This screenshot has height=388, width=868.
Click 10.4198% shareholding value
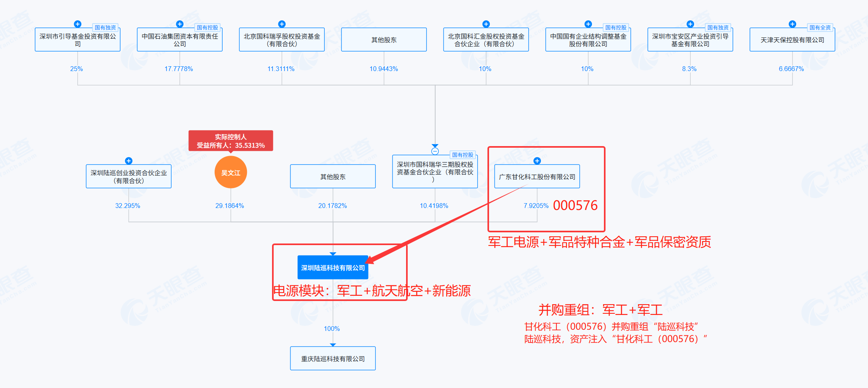[x=434, y=206]
